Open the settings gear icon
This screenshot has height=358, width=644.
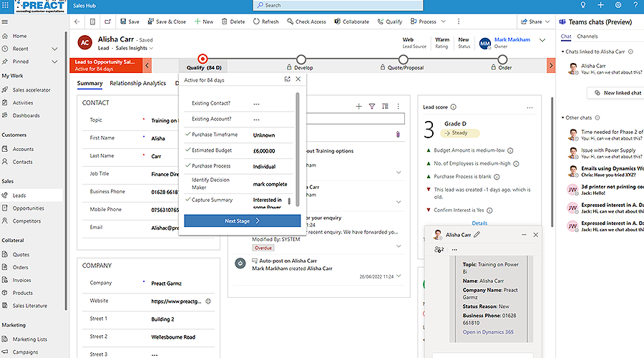(x=618, y=5)
